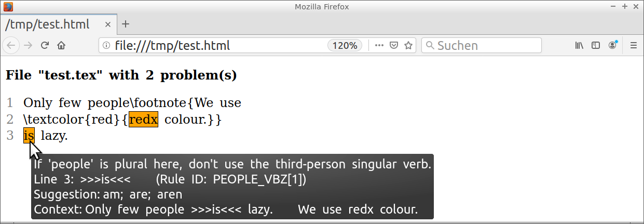This screenshot has width=644, height=224.
Task: Click the highlighted word is
Action: [x=29, y=136]
